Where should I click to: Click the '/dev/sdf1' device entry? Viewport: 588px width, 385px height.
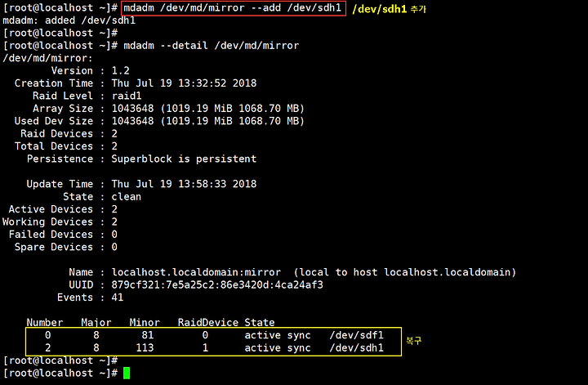357,335
